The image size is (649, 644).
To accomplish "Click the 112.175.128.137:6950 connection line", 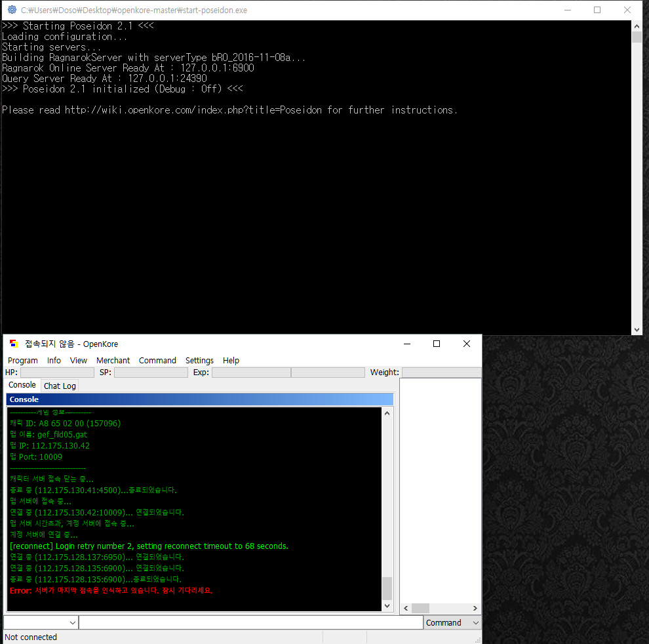I will click(x=97, y=557).
